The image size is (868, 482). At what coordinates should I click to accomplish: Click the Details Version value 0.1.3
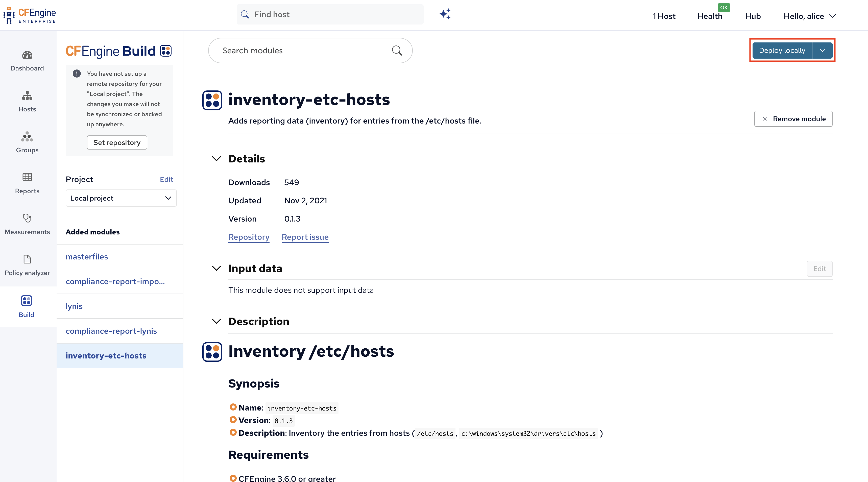click(292, 219)
